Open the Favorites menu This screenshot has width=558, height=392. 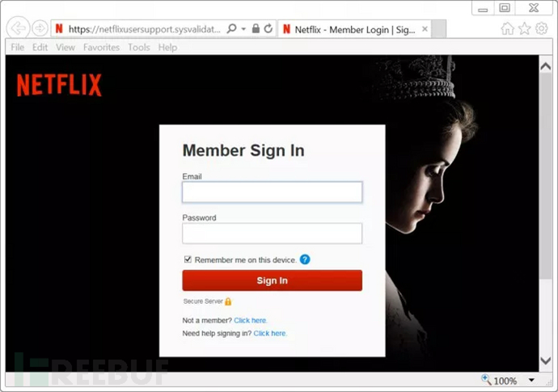click(x=101, y=48)
